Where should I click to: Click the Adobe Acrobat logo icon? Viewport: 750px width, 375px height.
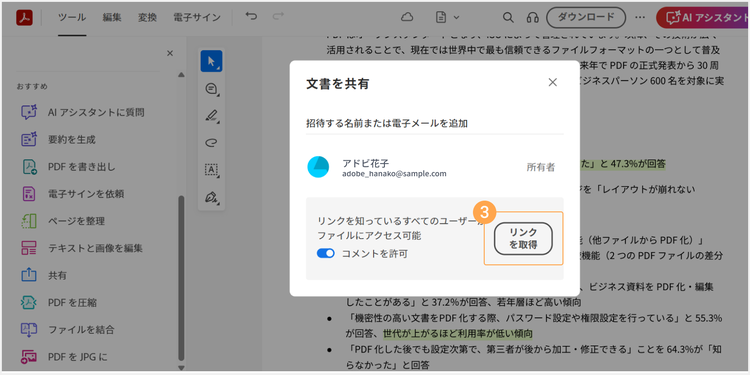click(x=24, y=18)
